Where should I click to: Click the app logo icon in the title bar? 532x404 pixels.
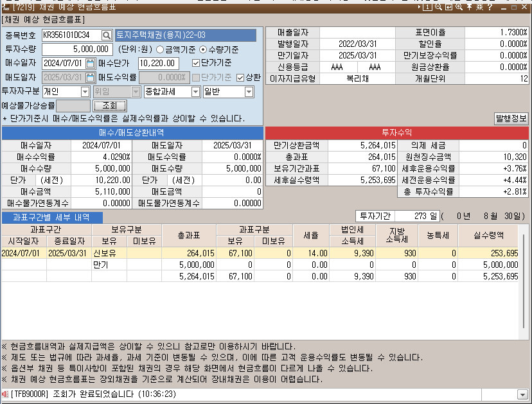(x=5, y=7)
